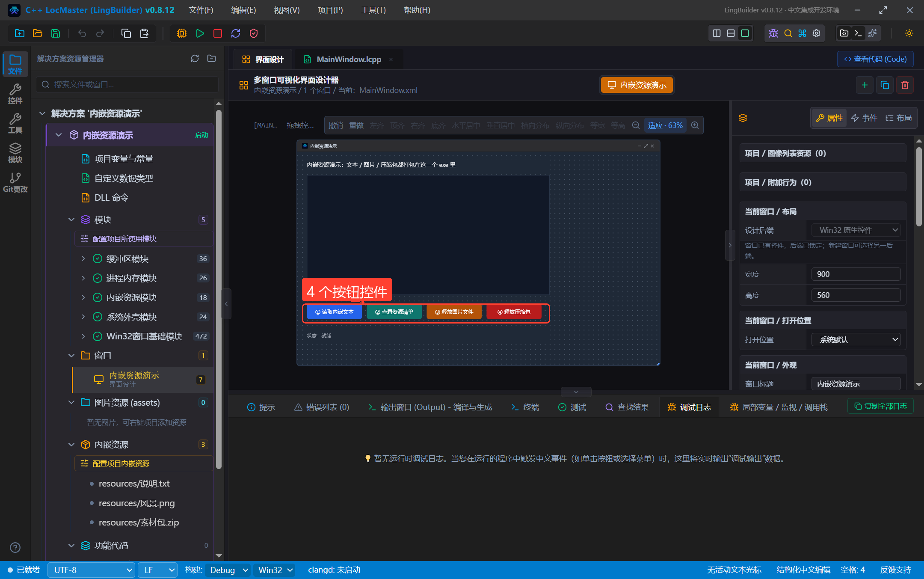Open the 打开位置 系统默认 dropdown
Viewport: 924px width, 579px height.
856,340
